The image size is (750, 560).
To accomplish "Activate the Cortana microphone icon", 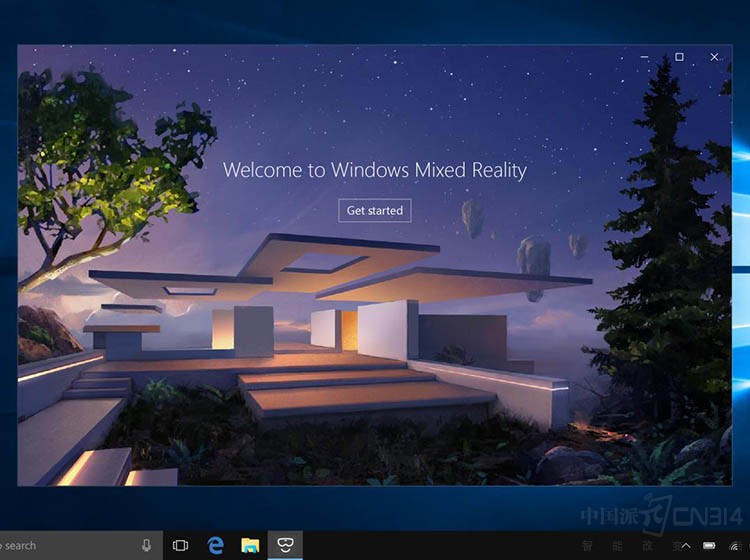I will 146,545.
